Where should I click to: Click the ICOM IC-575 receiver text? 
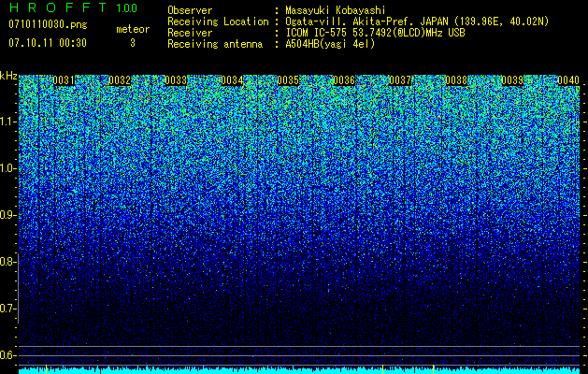coord(375,33)
